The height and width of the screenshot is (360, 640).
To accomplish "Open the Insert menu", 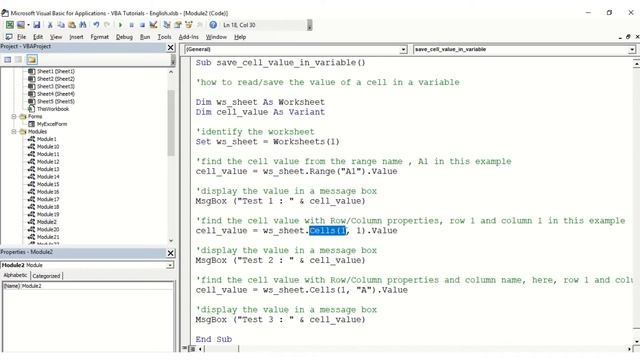I will pyautogui.click(x=76, y=37).
